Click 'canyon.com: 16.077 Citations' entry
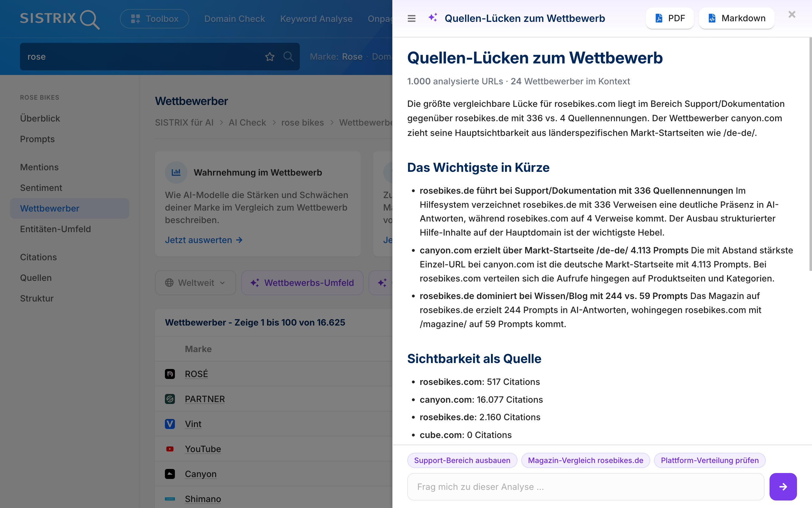Screen dimensions: 812x508 pos(481,400)
